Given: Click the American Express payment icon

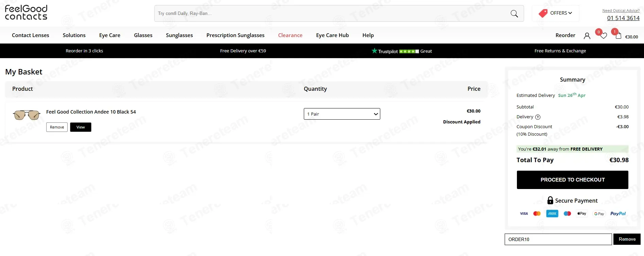Looking at the screenshot, I should pos(552,214).
